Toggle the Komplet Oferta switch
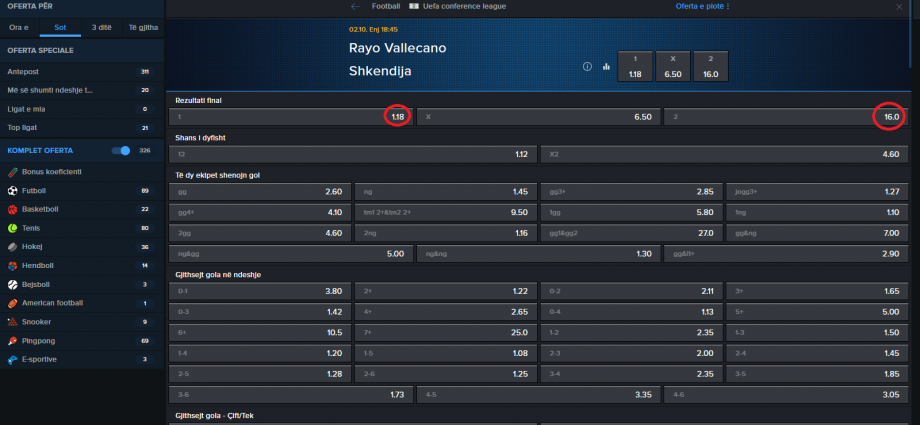The height and width of the screenshot is (425, 920). click(121, 151)
